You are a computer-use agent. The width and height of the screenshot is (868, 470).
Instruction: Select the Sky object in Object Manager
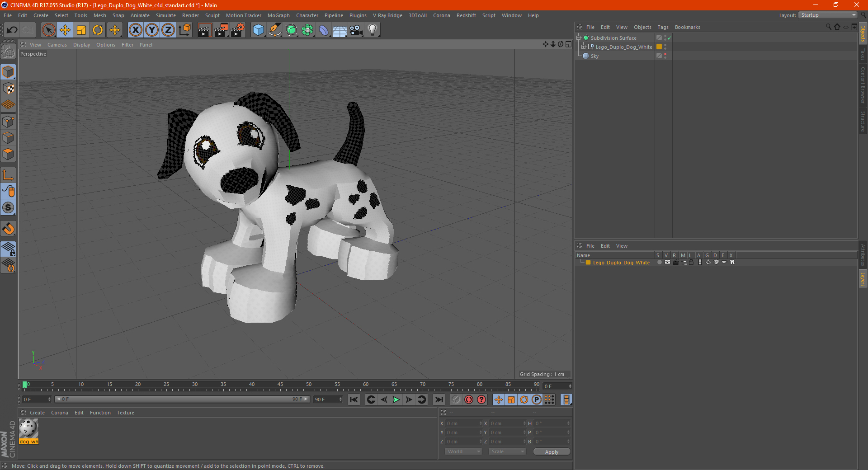594,56
